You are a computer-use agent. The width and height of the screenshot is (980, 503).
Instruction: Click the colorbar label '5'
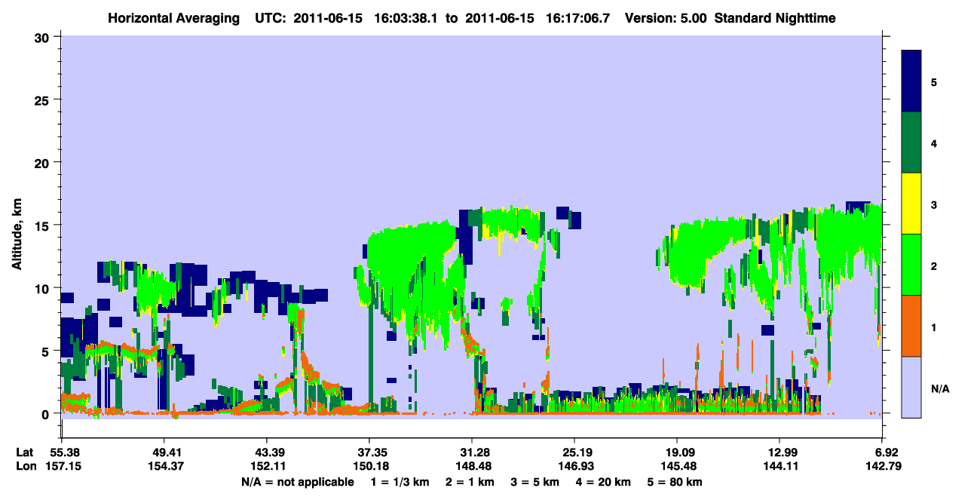934,82
